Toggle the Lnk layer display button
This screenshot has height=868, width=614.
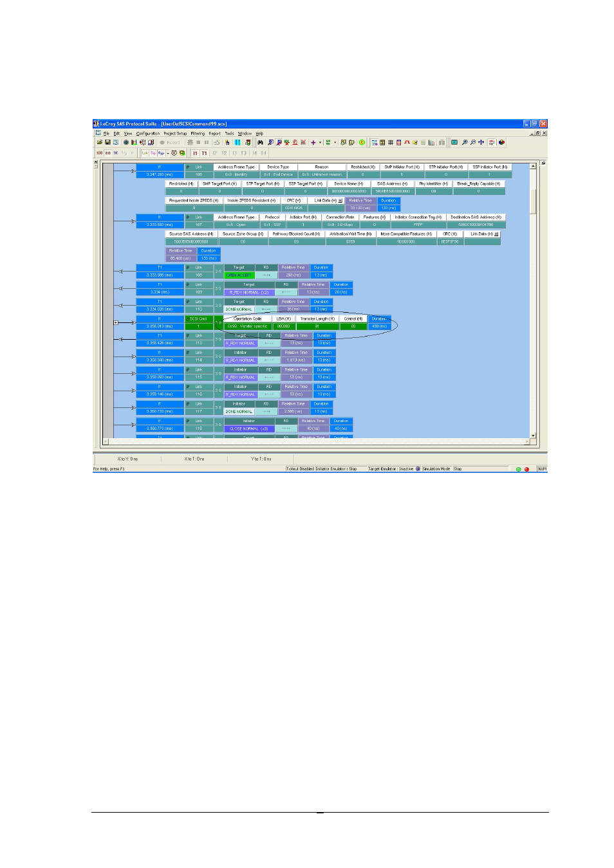coord(145,153)
